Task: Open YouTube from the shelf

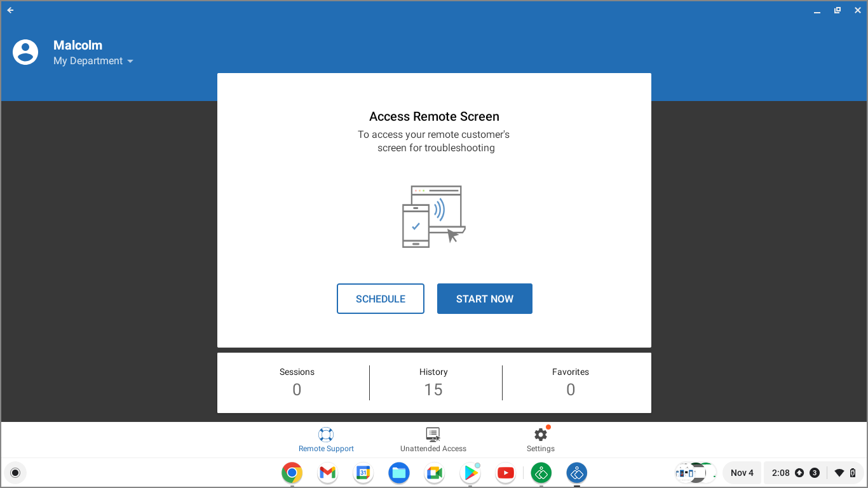Action: [x=505, y=473]
